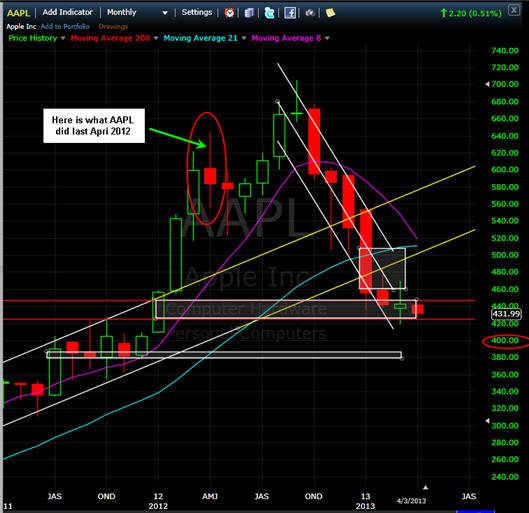Open the copy documents icon

coord(249,13)
